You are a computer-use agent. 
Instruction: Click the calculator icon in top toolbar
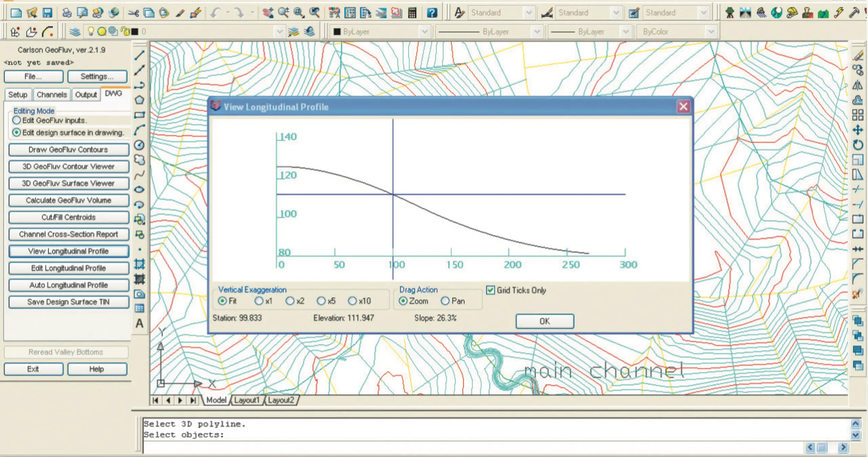coord(412,13)
